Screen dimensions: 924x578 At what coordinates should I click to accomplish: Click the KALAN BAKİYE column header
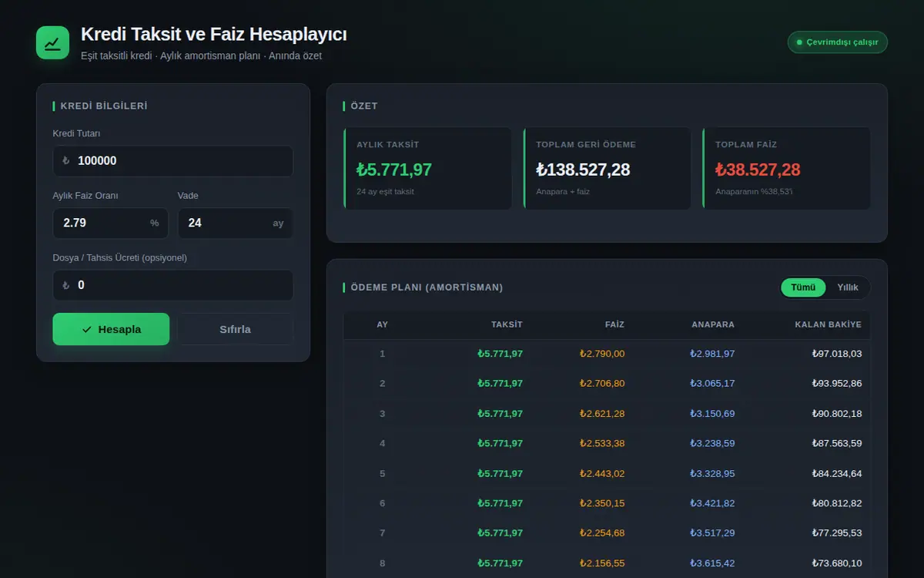tap(829, 324)
